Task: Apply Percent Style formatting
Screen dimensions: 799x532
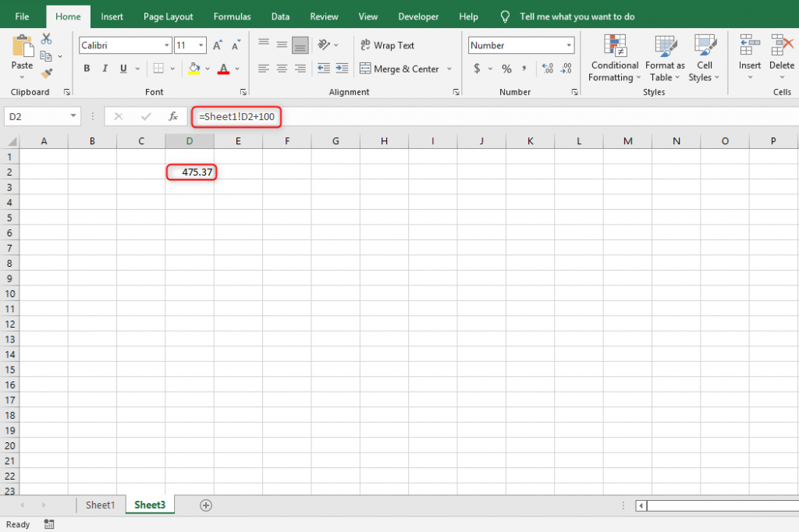Action: click(x=506, y=69)
